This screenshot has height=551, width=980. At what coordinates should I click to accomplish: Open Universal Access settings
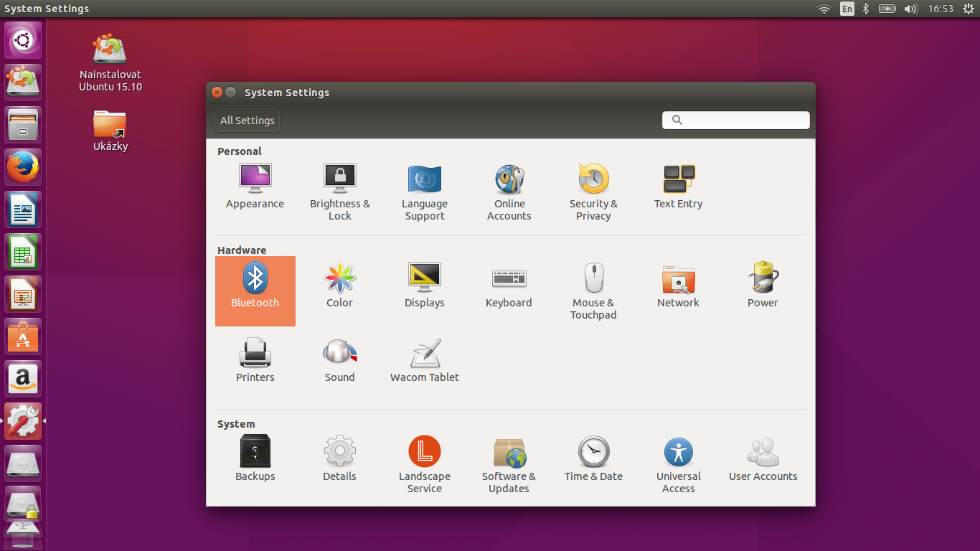click(678, 464)
